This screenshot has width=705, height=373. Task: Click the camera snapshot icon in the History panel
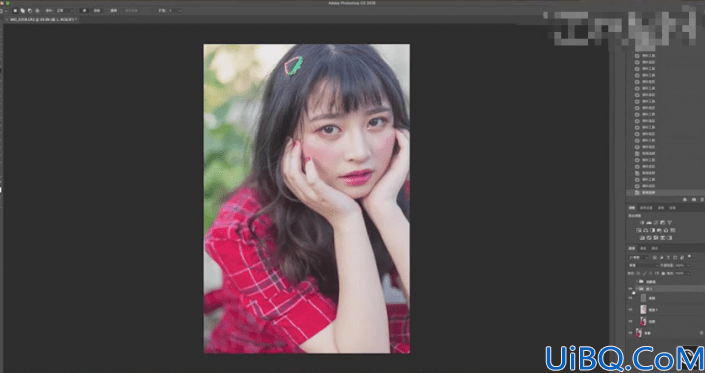click(x=694, y=200)
